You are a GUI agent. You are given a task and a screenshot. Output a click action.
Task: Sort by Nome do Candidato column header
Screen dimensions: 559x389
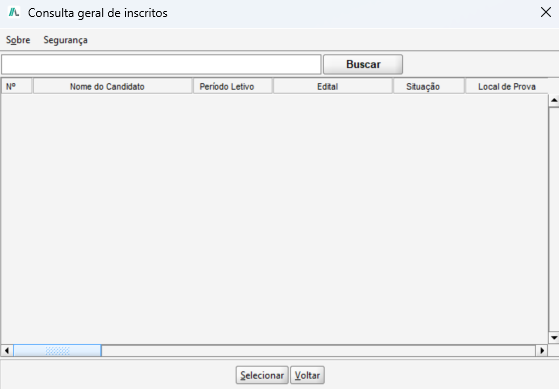pos(113,86)
